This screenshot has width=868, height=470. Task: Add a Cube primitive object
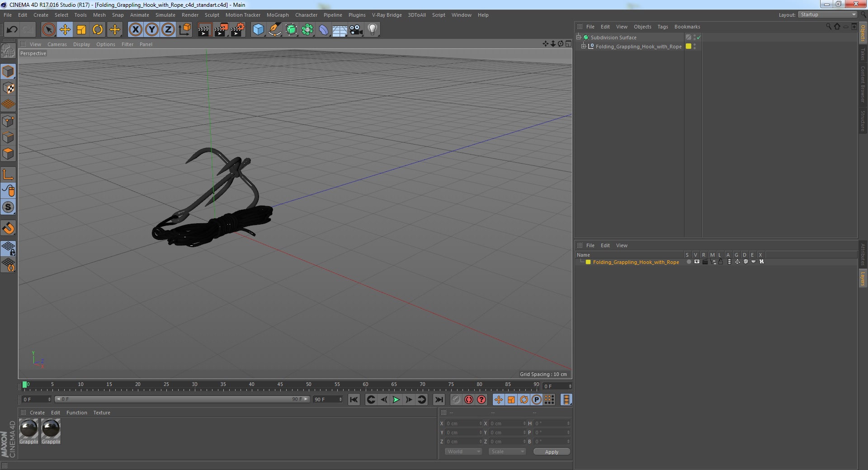pyautogui.click(x=258, y=30)
